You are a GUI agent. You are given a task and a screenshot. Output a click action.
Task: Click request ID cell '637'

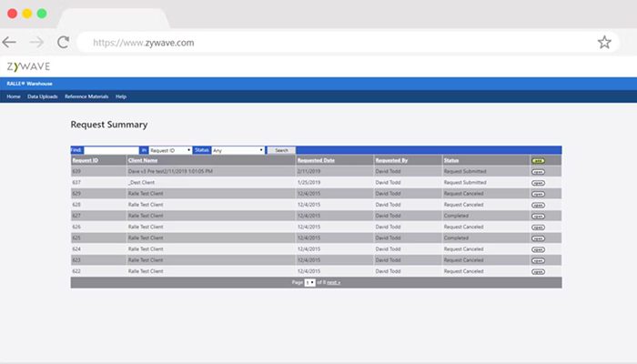tap(76, 182)
